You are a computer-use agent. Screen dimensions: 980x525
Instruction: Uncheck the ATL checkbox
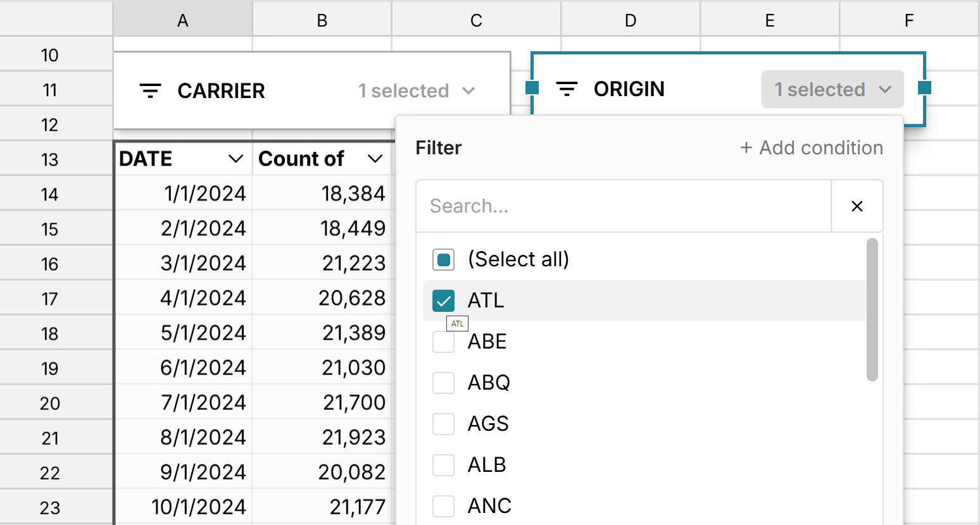point(443,300)
